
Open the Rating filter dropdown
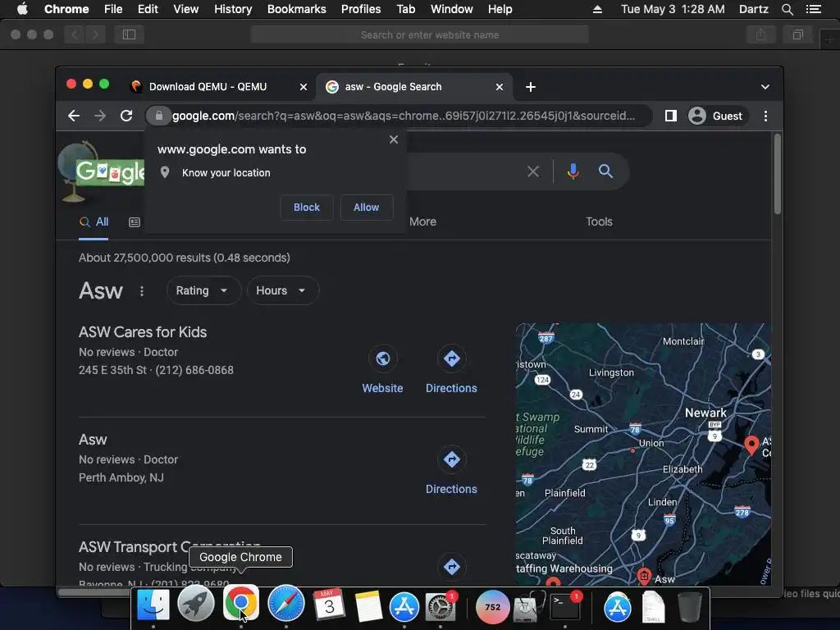click(203, 290)
